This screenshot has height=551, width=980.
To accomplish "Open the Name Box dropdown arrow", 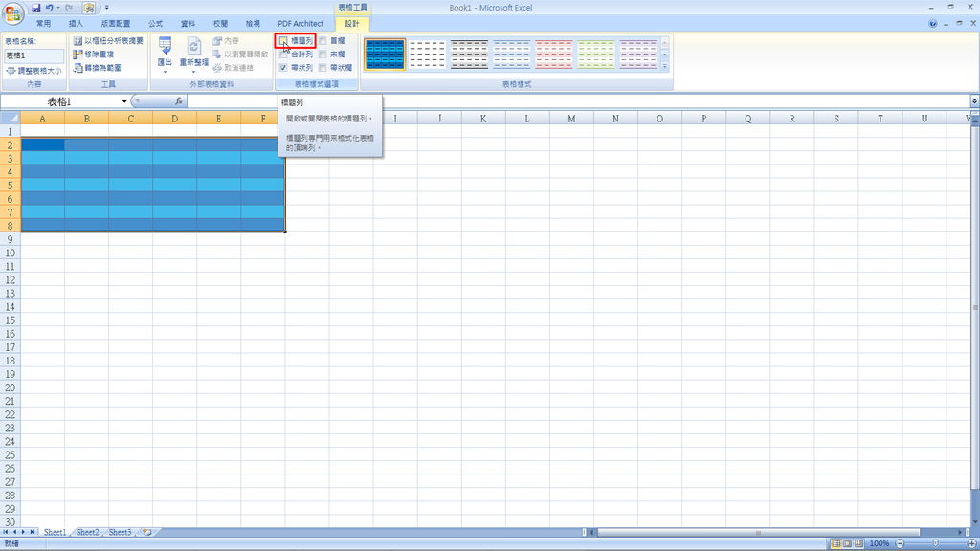I will 124,101.
